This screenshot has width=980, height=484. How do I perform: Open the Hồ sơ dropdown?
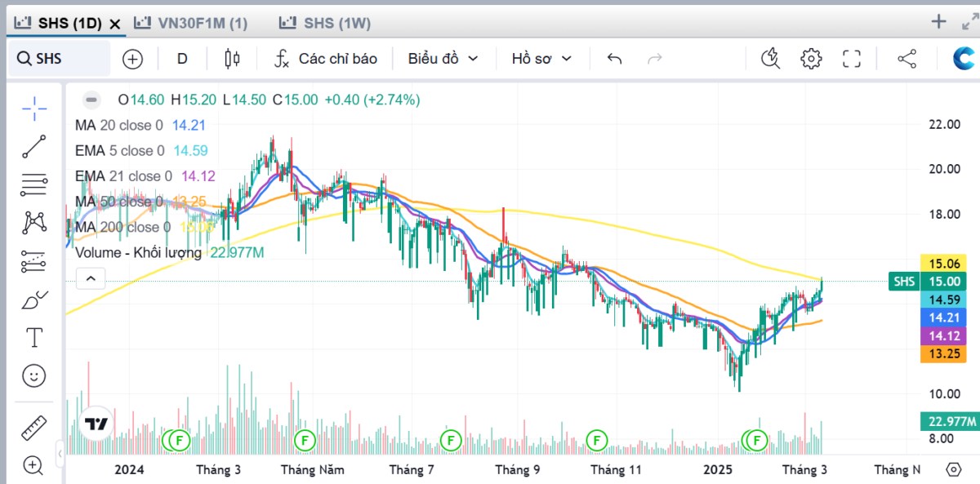pyautogui.click(x=541, y=59)
